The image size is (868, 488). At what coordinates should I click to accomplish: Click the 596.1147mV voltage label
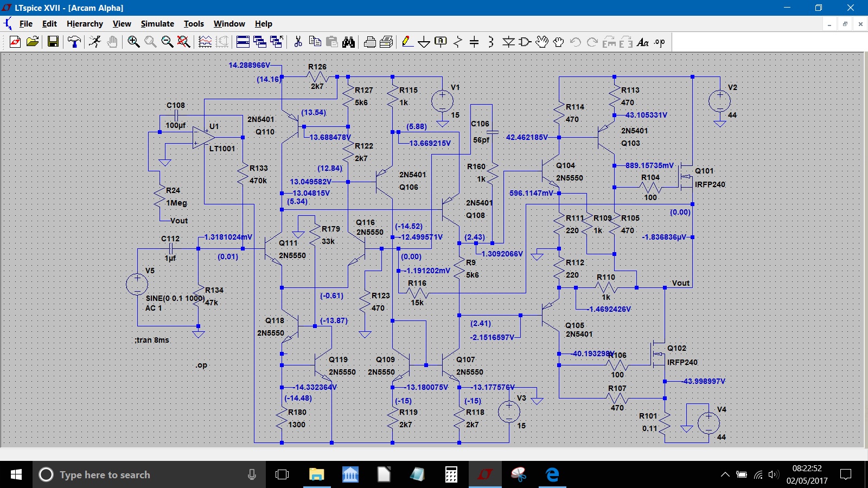pos(531,193)
